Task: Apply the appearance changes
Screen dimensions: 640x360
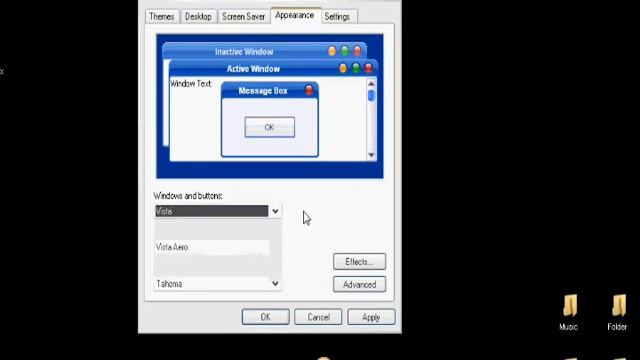Action: click(x=371, y=317)
